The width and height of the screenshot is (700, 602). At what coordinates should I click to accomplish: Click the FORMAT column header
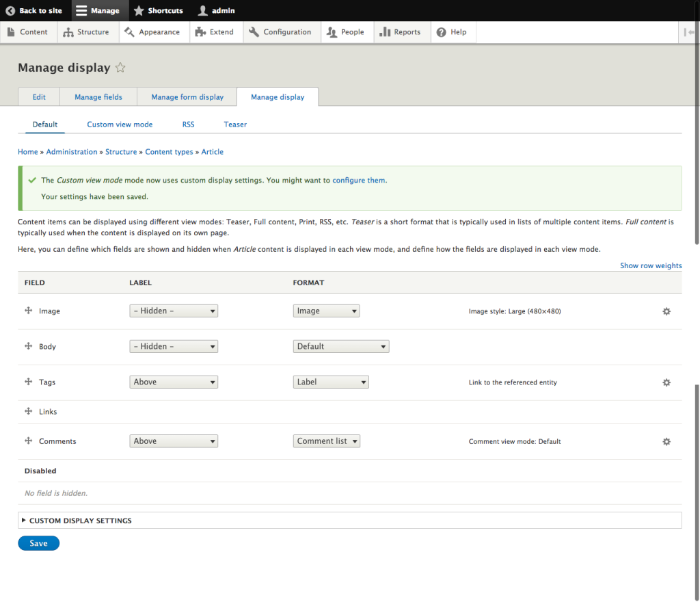(308, 283)
